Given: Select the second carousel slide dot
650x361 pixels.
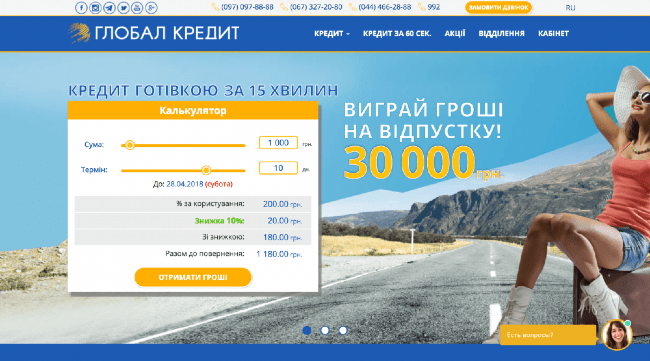Looking at the screenshot, I should tap(325, 330).
